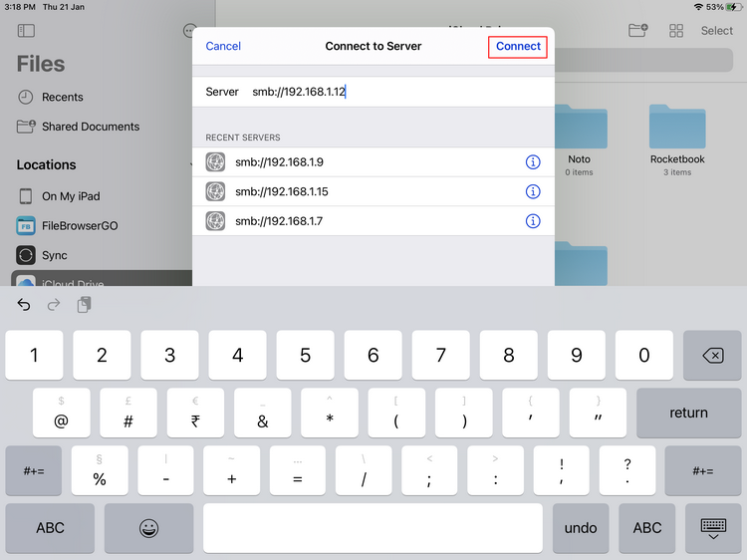The image size is (747, 560).
Task: Open the Noto folder
Action: pos(579,140)
